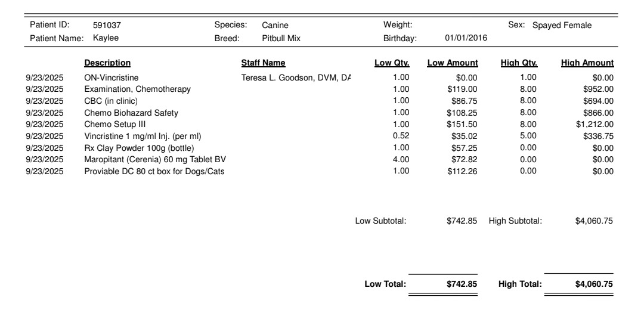Click the Chemo Biohazard Safety line
This screenshot has height=322, width=644.
[x=131, y=113]
